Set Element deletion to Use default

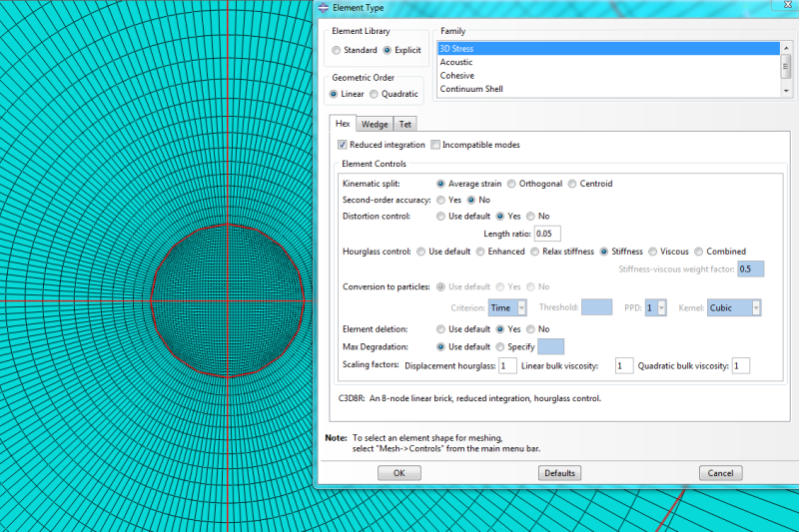[440, 329]
